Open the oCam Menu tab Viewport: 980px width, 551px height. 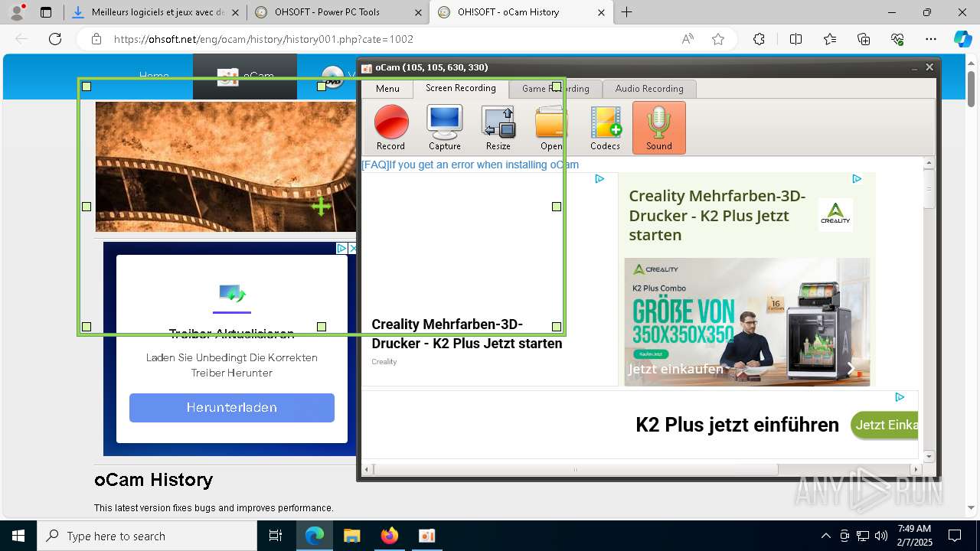tap(387, 89)
